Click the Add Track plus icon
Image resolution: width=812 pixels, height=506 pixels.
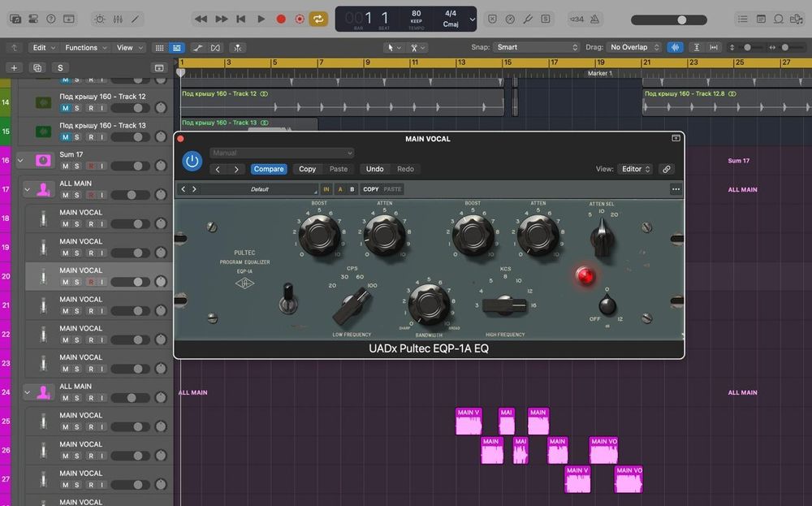coord(14,68)
